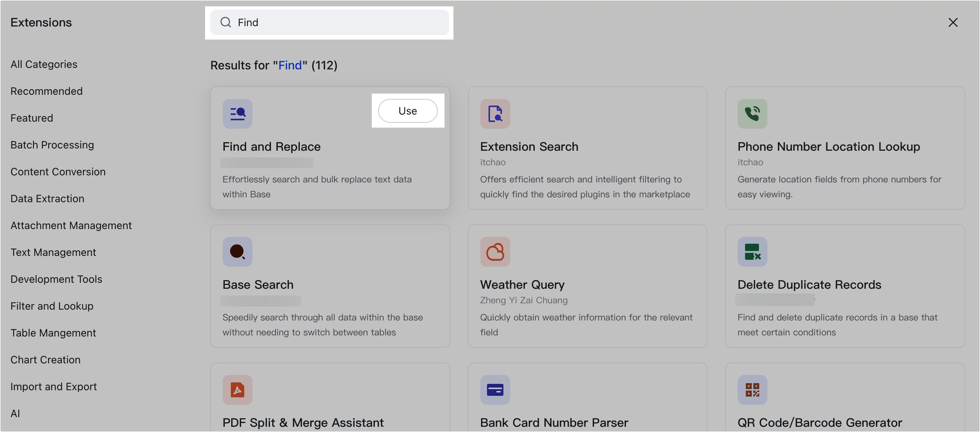Click the Delete Duplicate Records icon
Image resolution: width=980 pixels, height=432 pixels.
pyautogui.click(x=752, y=251)
